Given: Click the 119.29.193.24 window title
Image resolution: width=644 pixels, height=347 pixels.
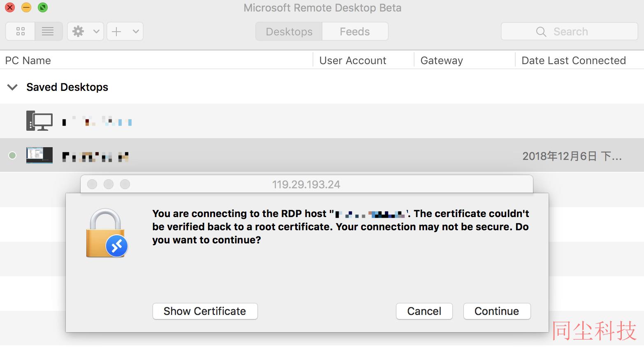Looking at the screenshot, I should point(306,185).
